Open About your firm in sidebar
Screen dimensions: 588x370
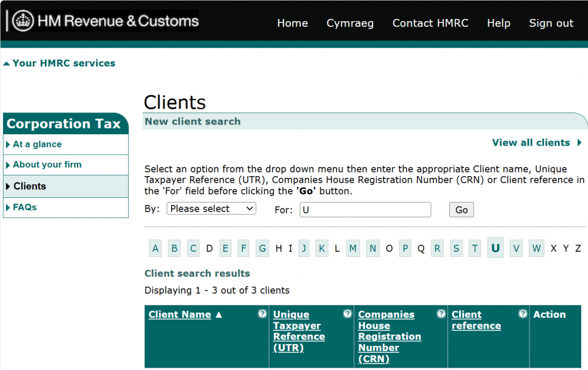pyautogui.click(x=47, y=165)
